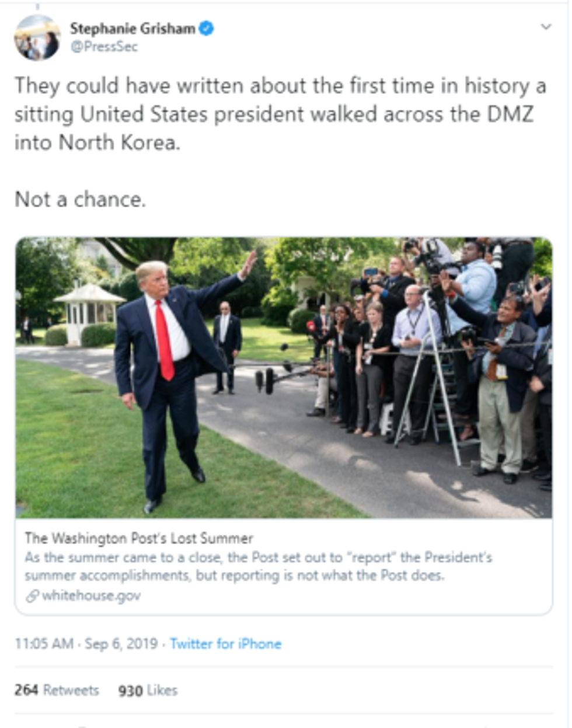Click the number 930 likes count
The image size is (572, 728).
click(130, 691)
